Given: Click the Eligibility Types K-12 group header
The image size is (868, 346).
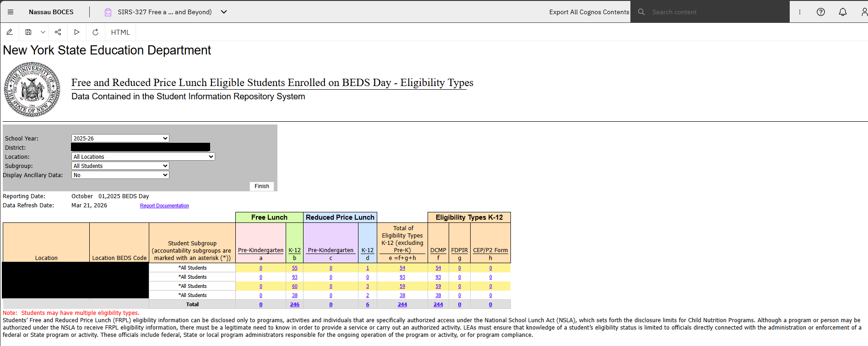Looking at the screenshot, I should coord(469,217).
